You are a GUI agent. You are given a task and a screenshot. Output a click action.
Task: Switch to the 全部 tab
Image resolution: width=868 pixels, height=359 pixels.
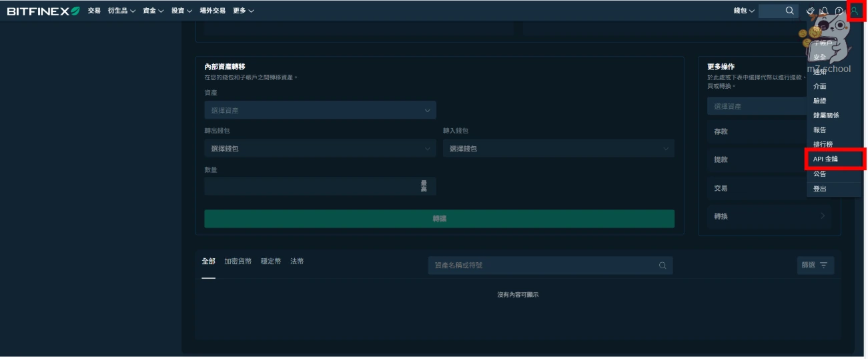pos(209,262)
